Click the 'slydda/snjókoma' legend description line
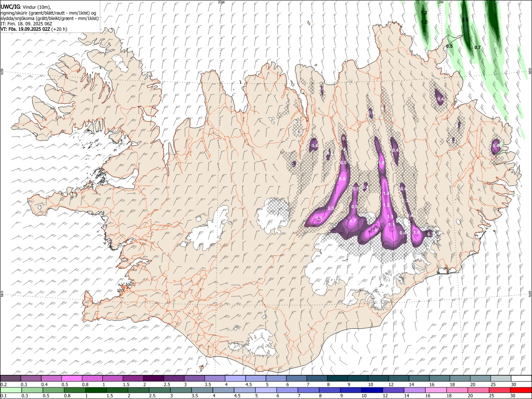 tap(49, 18)
